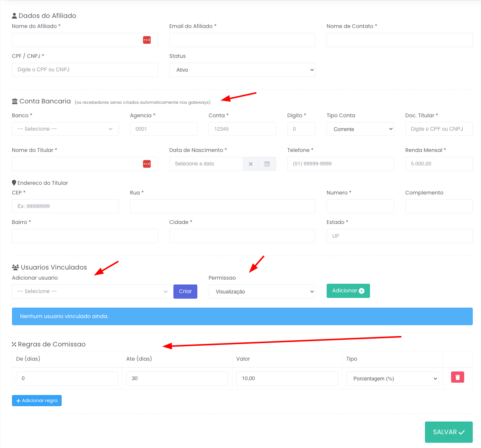The image size is (481, 448).
Task: Focus the Ate (dias) value field
Action: click(177, 379)
